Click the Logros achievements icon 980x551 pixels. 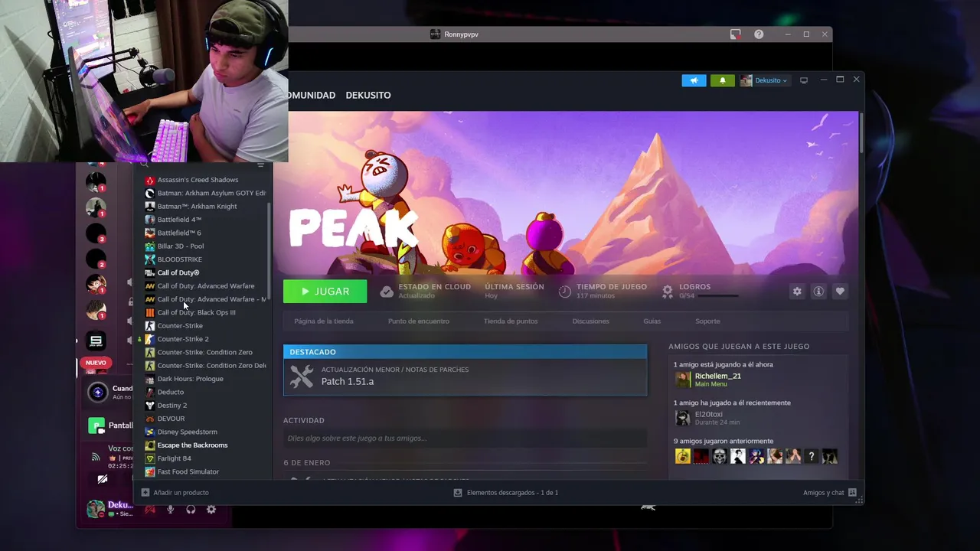(668, 292)
